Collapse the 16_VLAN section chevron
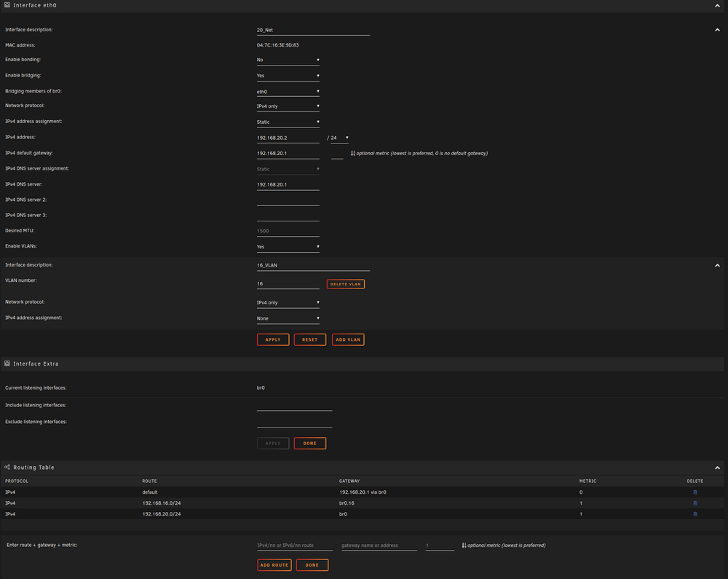 pos(717,265)
